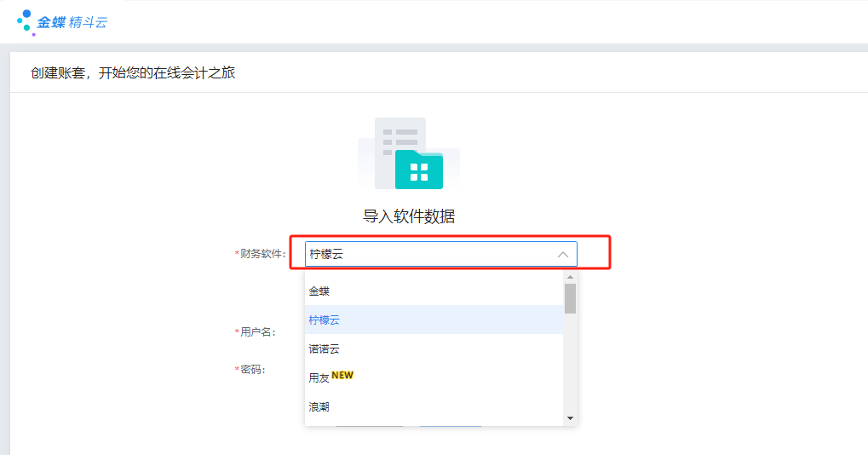The image size is (868, 455).
Task: Click the 密码 field label
Action: point(250,370)
